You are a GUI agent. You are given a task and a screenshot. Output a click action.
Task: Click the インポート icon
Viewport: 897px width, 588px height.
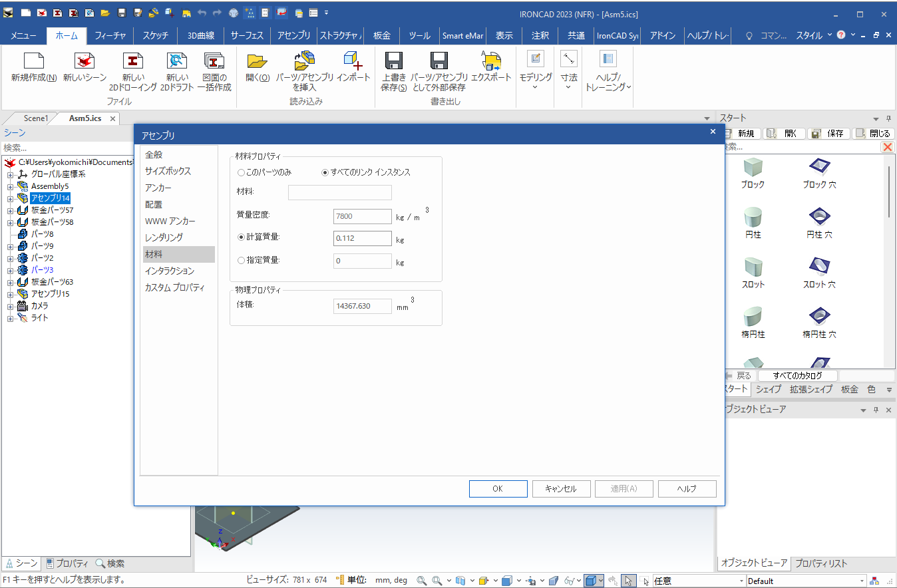point(353,62)
